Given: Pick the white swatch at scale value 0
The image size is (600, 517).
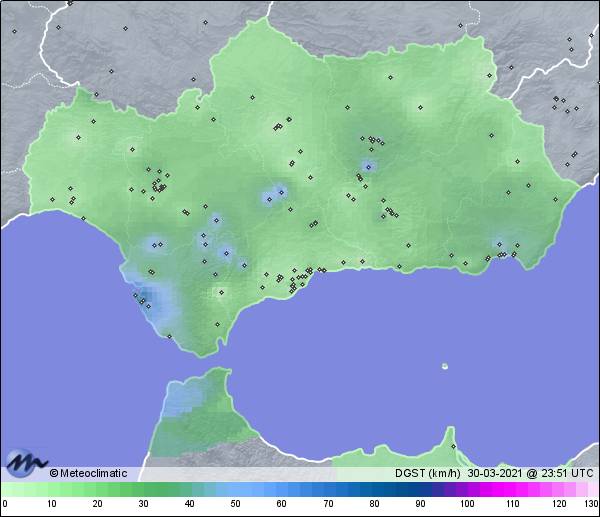Looking at the screenshot, I should pyautogui.click(x=5, y=489).
